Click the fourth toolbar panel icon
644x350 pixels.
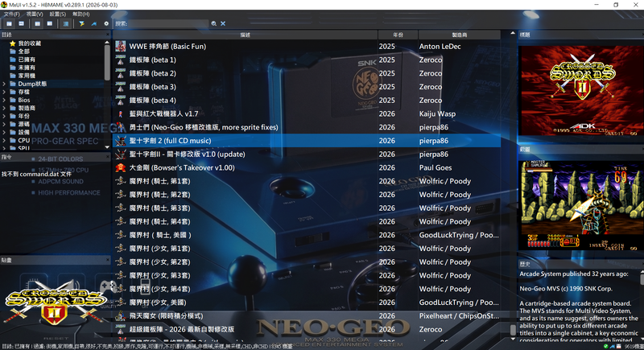pos(50,24)
